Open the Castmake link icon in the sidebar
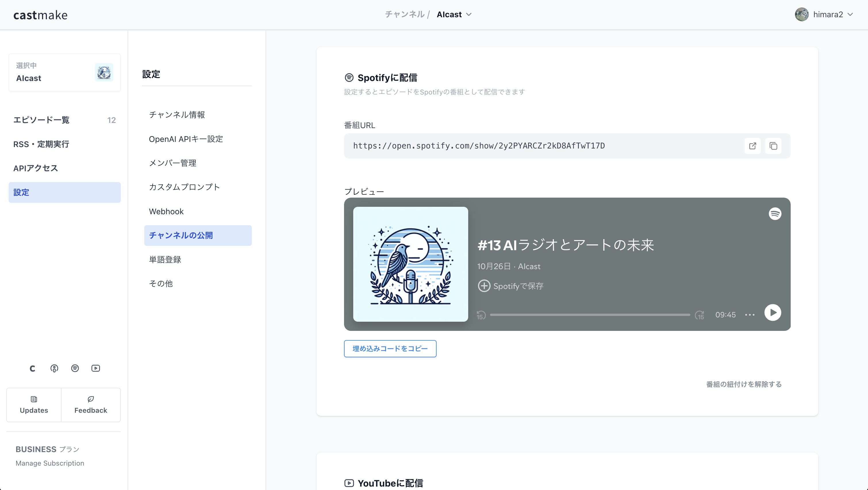The height and width of the screenshot is (490, 868). (x=32, y=369)
